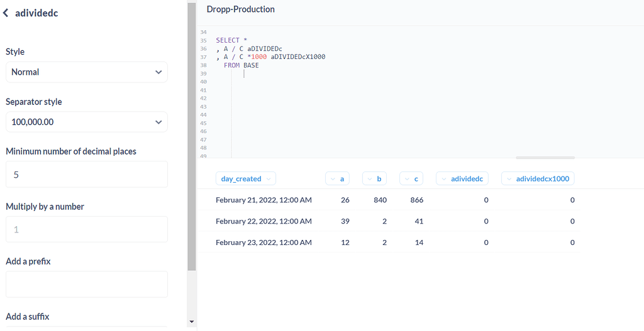The image size is (644, 331).
Task: Open the Separator style dropdown
Action: pyautogui.click(x=87, y=122)
